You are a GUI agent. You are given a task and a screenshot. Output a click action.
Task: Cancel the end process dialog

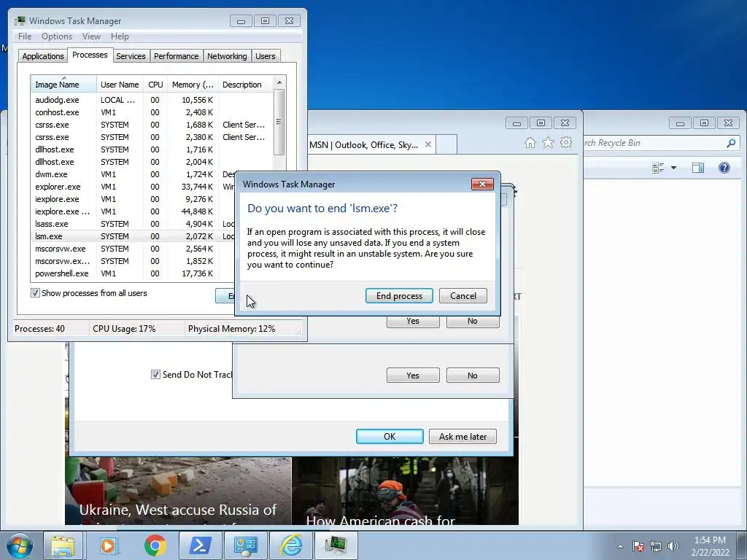[x=462, y=296]
